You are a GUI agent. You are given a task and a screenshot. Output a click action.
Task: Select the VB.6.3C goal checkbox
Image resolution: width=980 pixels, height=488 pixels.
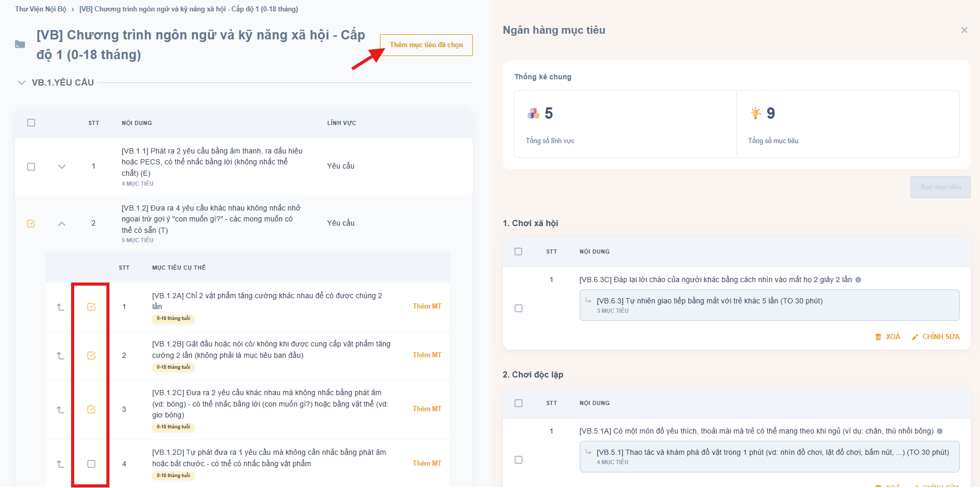518,308
